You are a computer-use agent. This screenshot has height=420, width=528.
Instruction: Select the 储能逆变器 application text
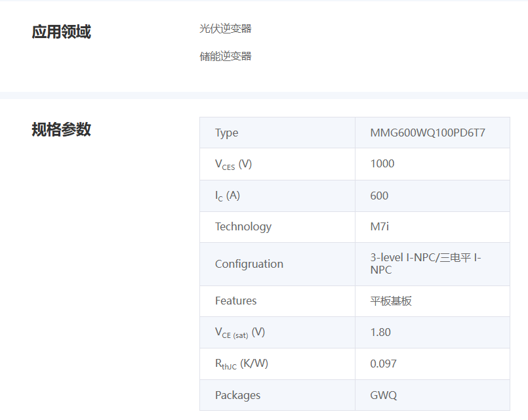point(225,56)
